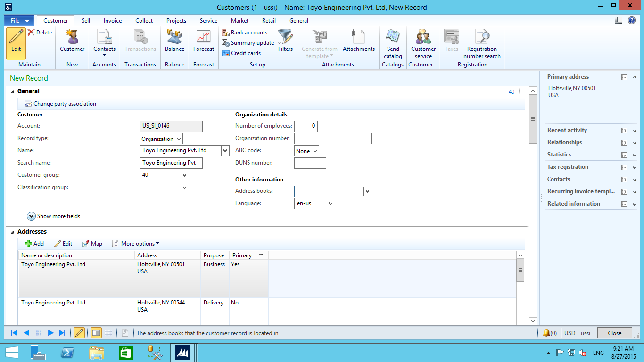644x362 pixels.
Task: Open PowerShell from taskbar
Action: click(x=67, y=353)
